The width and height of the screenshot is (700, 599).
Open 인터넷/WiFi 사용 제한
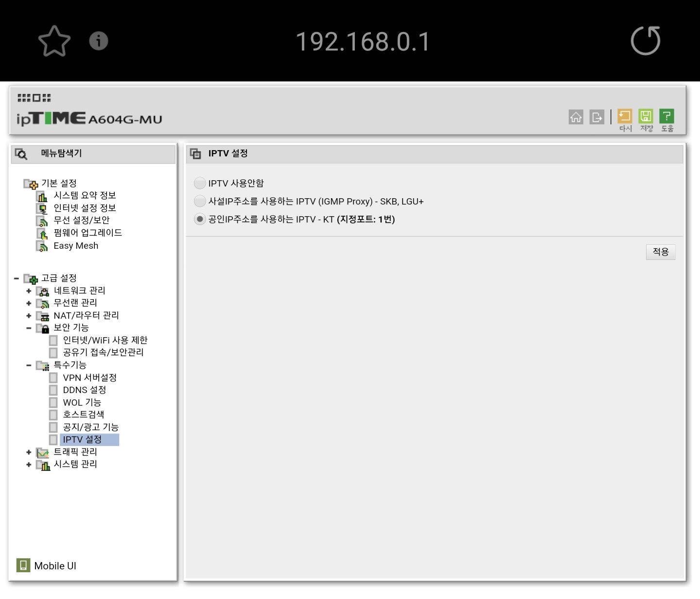(105, 340)
